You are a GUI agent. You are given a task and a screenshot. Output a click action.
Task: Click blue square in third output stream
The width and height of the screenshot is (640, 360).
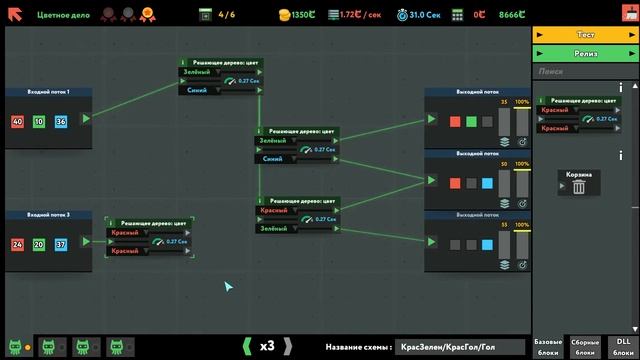[487, 245]
